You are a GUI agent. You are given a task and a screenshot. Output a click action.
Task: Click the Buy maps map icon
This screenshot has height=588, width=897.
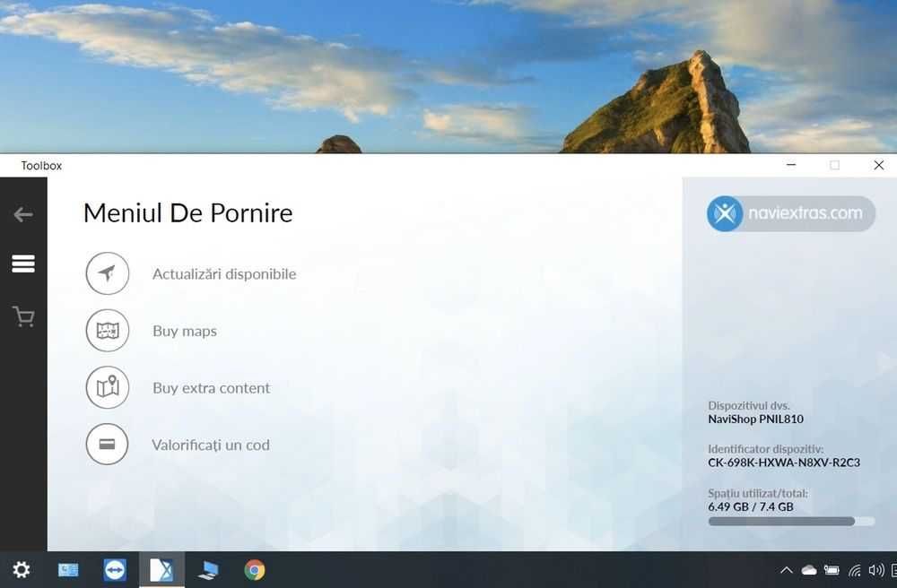click(108, 330)
